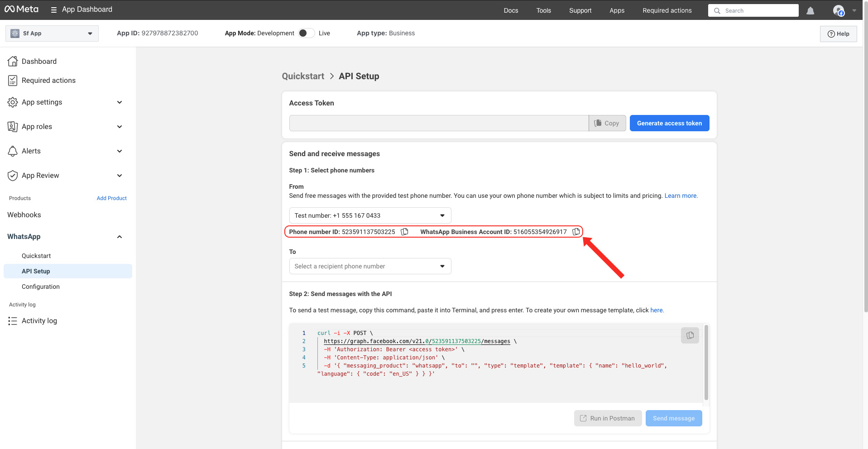Open Dashboard from sidebar
Screen dimensions: 868x449
click(x=39, y=61)
